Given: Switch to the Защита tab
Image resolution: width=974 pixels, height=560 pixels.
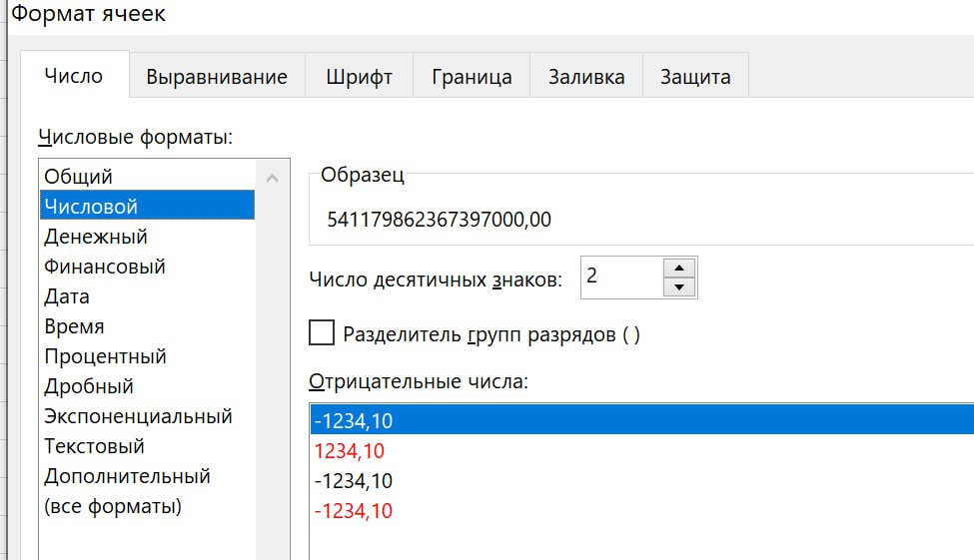Looking at the screenshot, I should (695, 77).
